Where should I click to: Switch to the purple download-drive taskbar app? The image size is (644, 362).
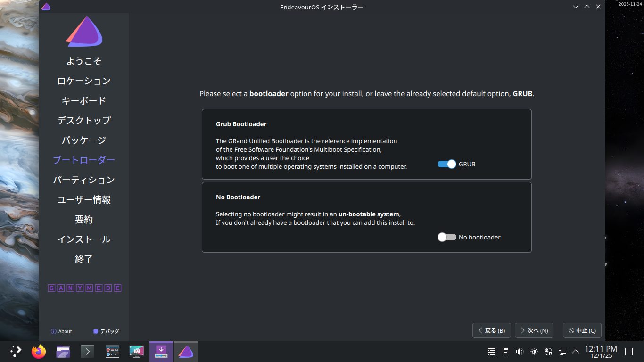click(161, 352)
